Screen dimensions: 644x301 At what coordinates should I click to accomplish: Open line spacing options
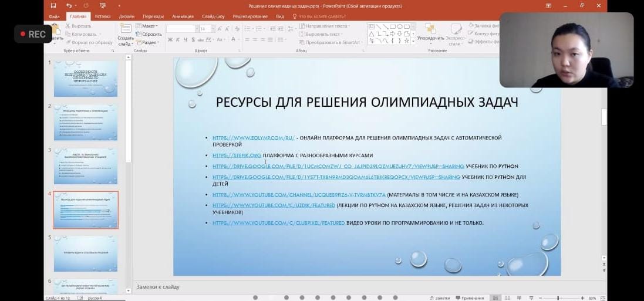(291, 29)
